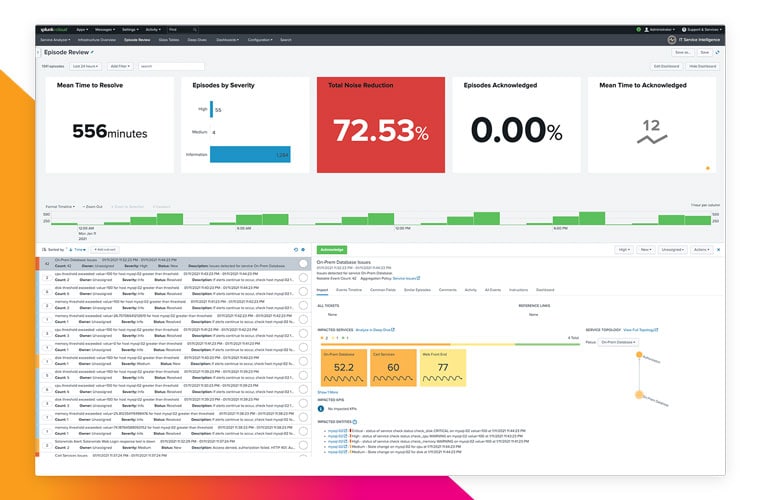Close the episode details panel with the X
Image resolution: width=760 pixels, height=500 pixels.
(x=718, y=250)
